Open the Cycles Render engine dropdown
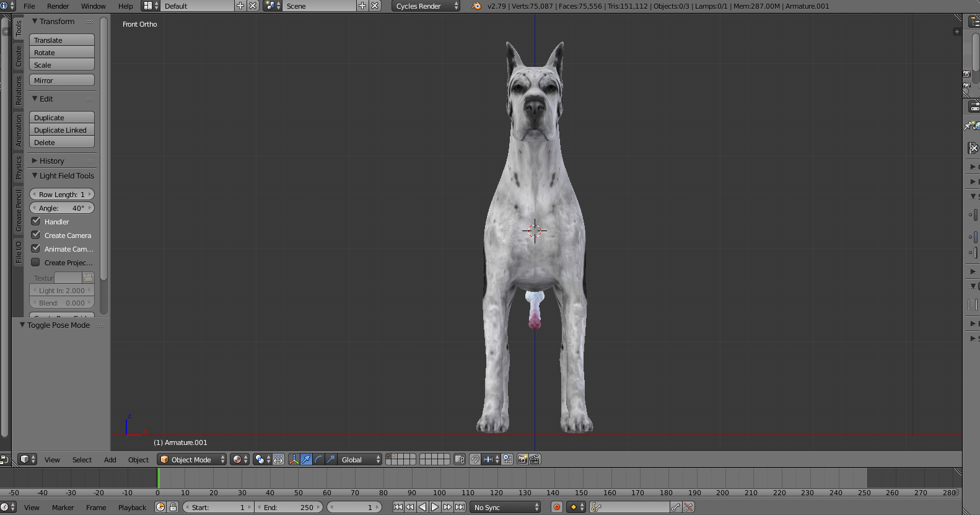This screenshot has height=515, width=980. tap(426, 6)
